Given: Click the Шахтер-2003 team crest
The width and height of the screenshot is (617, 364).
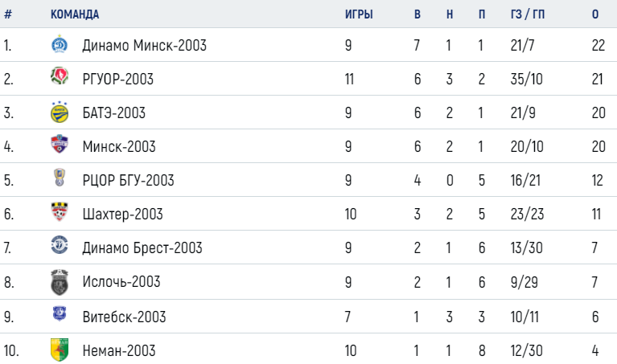Looking at the screenshot, I should [x=60, y=211].
